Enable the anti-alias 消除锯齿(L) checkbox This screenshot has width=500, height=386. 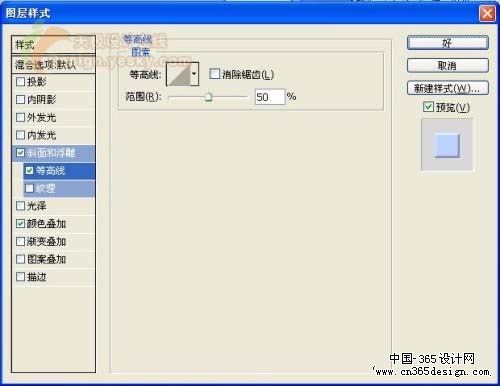tap(214, 74)
